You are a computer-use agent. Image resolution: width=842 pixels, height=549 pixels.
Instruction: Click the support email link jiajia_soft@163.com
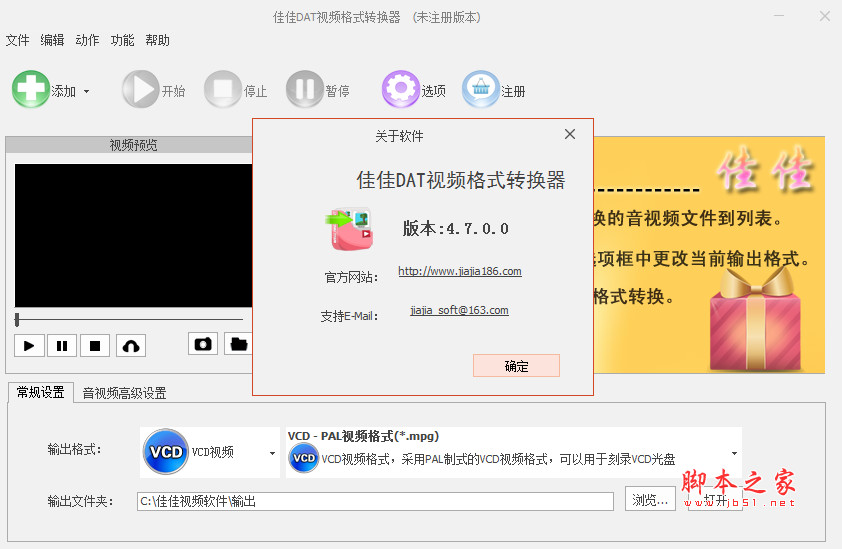pyautogui.click(x=459, y=310)
